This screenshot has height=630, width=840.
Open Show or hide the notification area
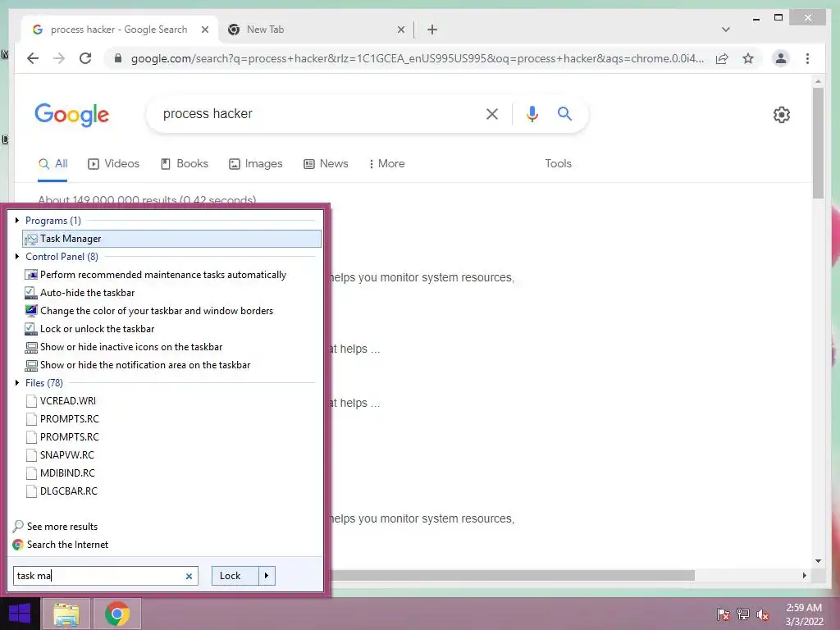pyautogui.click(x=145, y=365)
